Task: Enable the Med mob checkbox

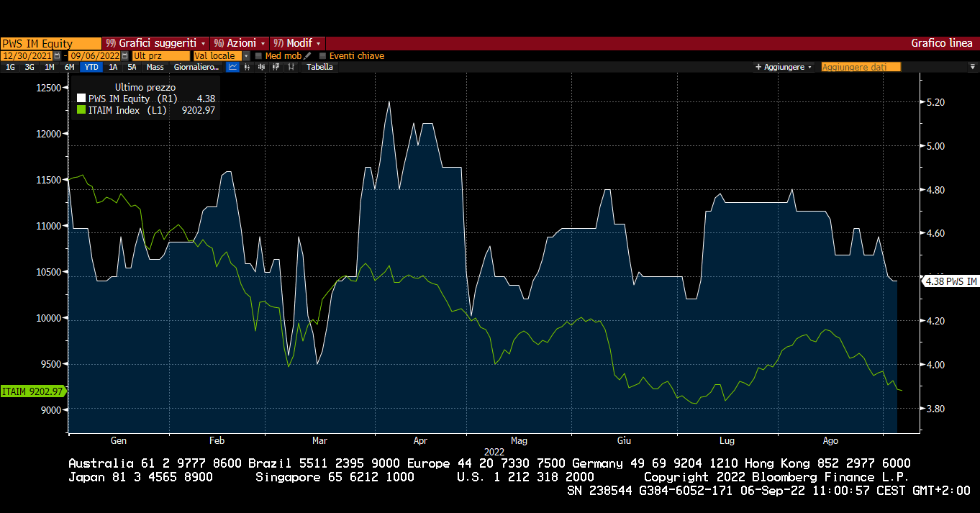Action: [x=258, y=55]
